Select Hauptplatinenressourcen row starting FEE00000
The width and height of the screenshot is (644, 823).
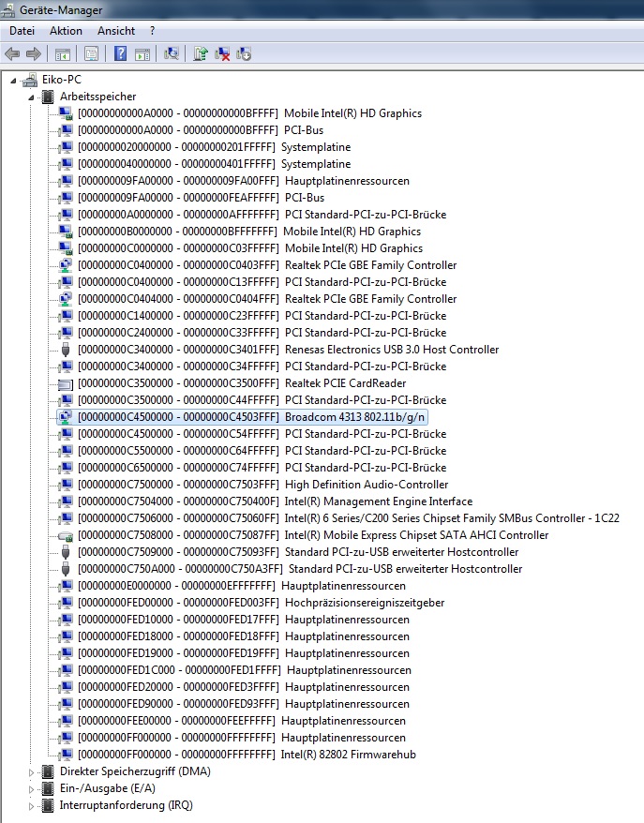pyautogui.click(x=242, y=721)
